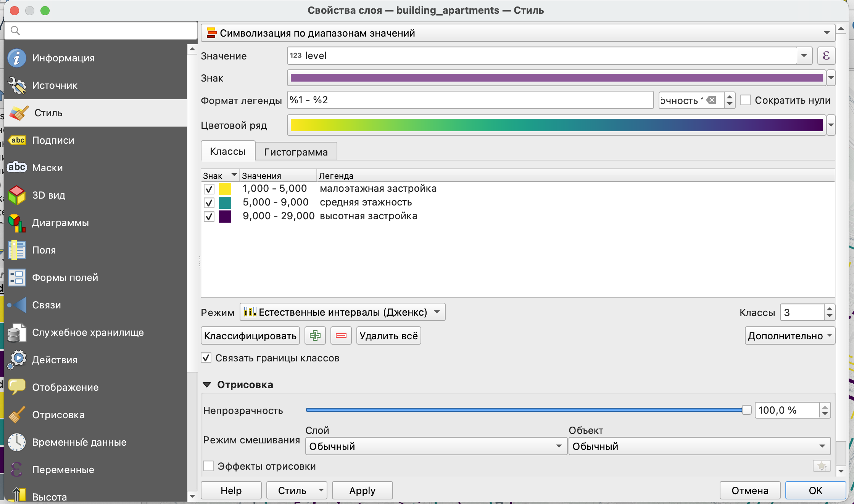
Task: Click the yellow swatch of малоэтажная застройка class
Action: pyautogui.click(x=225, y=189)
